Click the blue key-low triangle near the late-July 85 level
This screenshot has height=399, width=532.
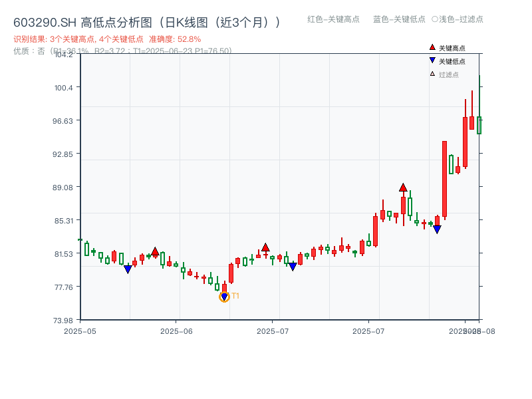tap(437, 229)
